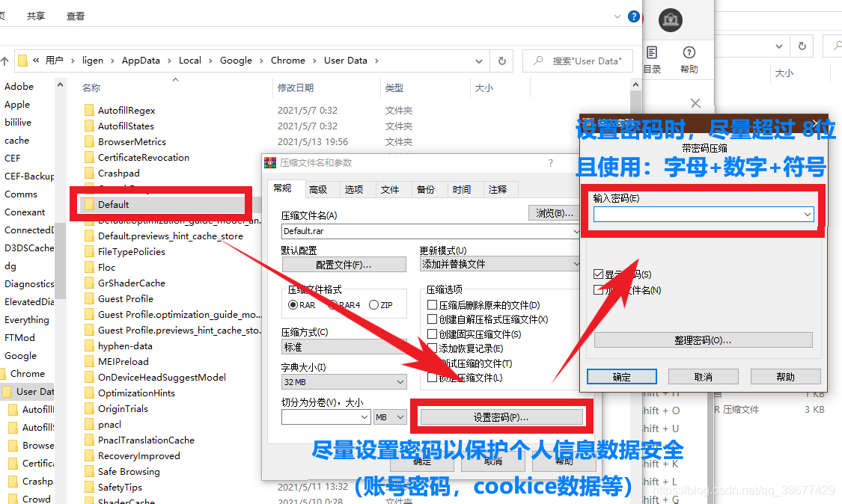Close the small panel with the X icon
Image resolution: width=842 pixels, height=504 pixels.
(695, 103)
